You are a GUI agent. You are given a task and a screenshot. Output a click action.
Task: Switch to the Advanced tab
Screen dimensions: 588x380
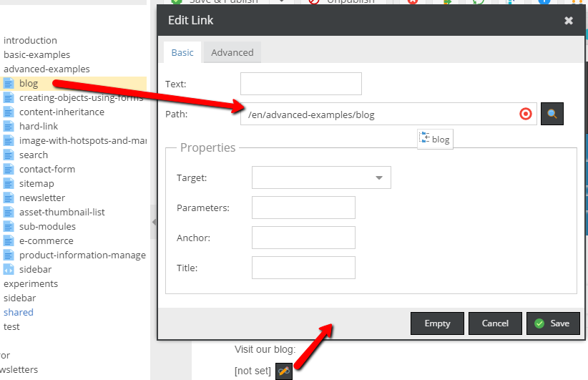232,52
